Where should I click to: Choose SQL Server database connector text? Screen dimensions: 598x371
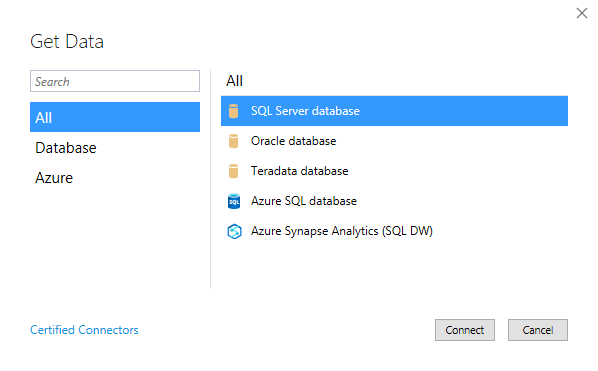click(305, 111)
